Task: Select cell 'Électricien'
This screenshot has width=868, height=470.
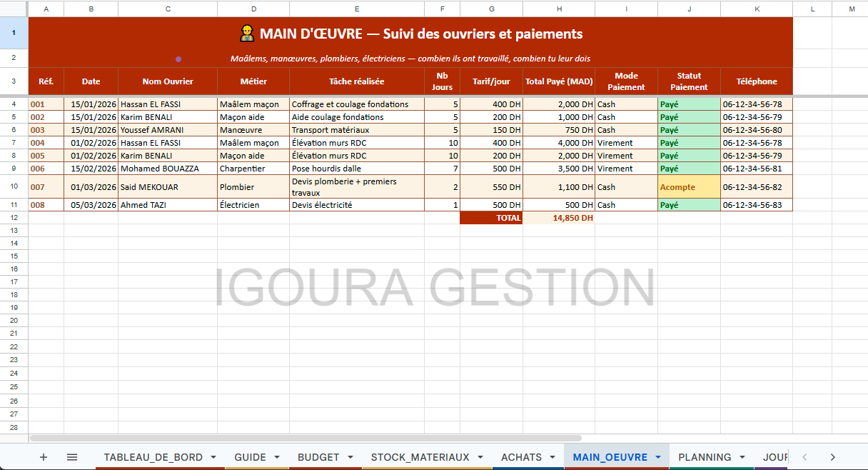Action: 253,205
